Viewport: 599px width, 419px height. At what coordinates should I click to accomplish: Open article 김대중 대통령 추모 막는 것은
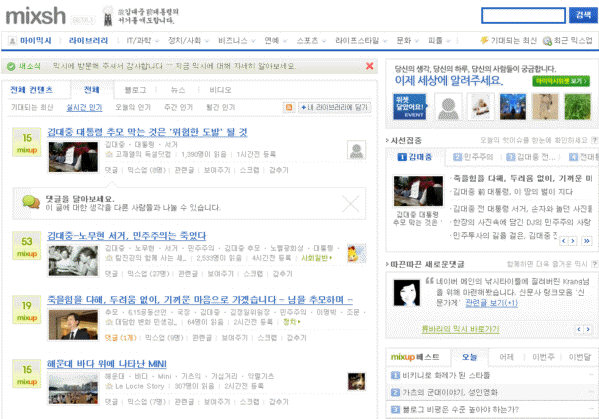147,132
